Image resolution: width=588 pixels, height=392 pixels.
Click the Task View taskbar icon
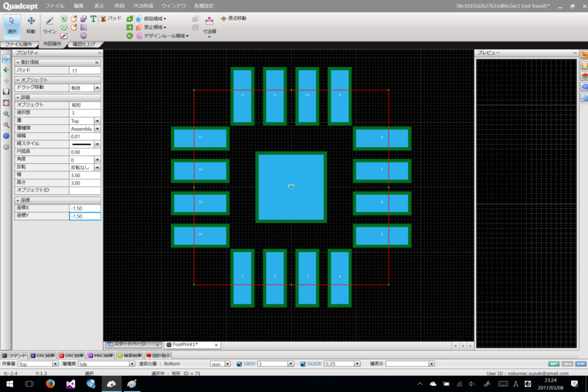(29, 384)
